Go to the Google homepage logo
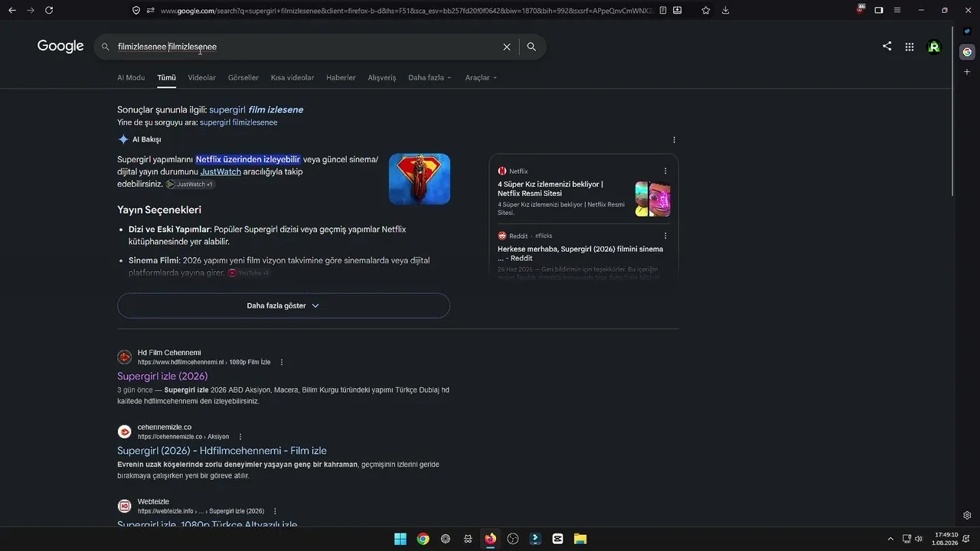 (60, 47)
